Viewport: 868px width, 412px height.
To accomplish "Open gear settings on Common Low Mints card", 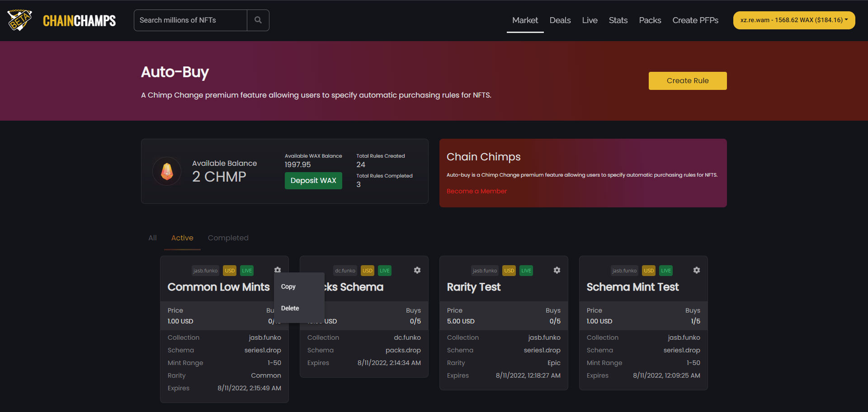I will [x=278, y=270].
